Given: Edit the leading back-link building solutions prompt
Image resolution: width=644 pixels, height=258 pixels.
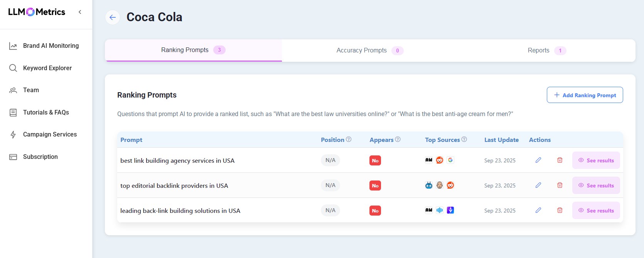Looking at the screenshot, I should tap(538, 210).
